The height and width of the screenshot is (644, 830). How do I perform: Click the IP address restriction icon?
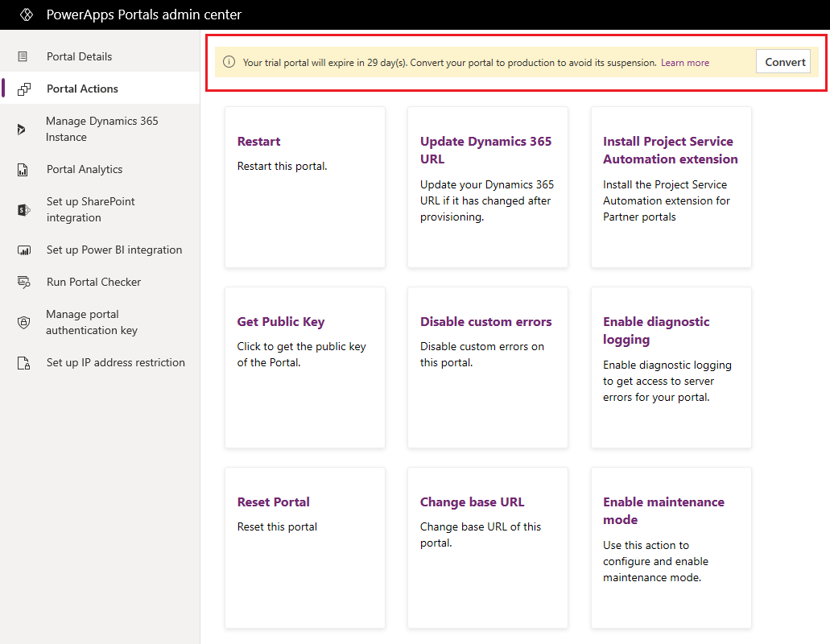pos(24,362)
